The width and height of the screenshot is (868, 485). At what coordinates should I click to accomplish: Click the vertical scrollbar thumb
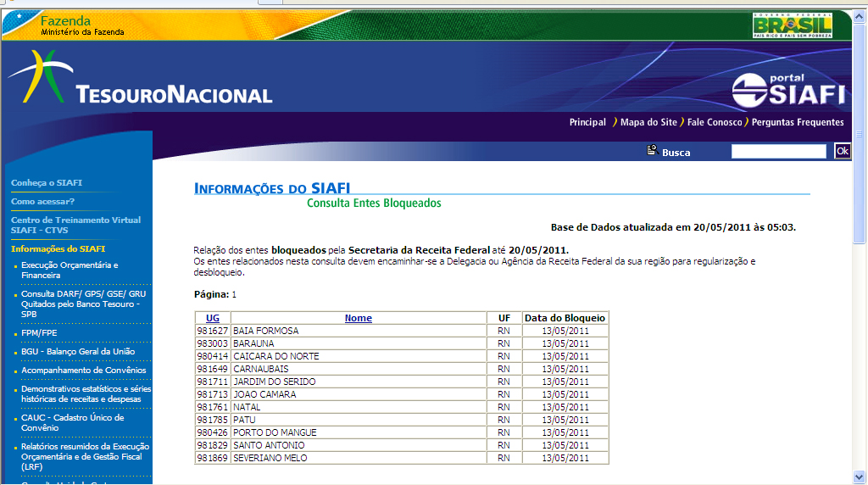860,133
